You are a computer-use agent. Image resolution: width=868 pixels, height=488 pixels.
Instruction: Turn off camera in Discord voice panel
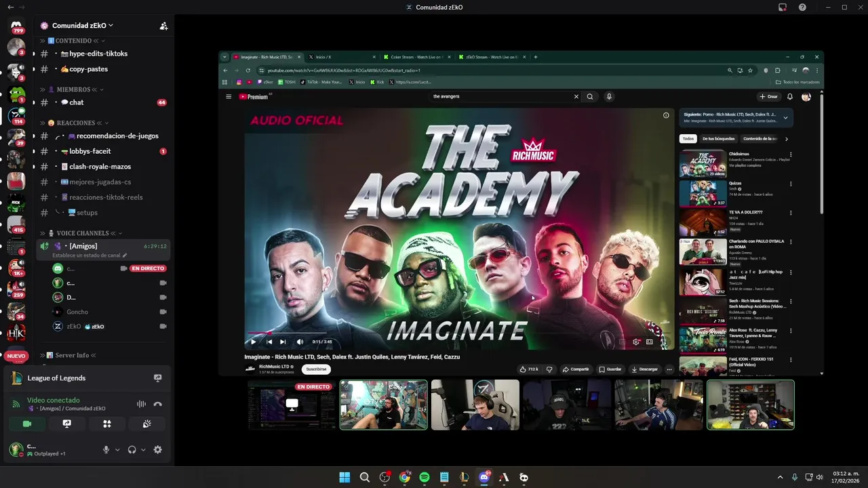[27, 424]
